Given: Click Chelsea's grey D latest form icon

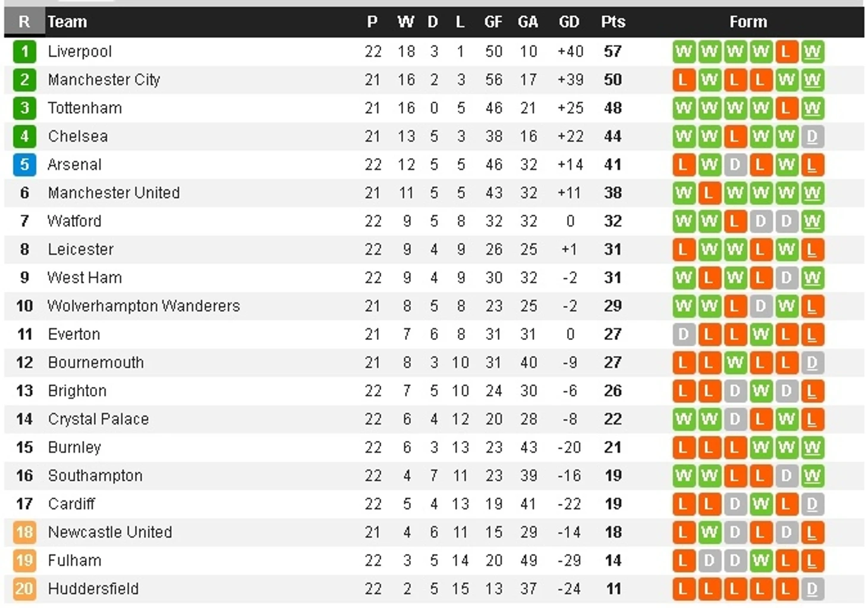Looking at the screenshot, I should point(812,136).
